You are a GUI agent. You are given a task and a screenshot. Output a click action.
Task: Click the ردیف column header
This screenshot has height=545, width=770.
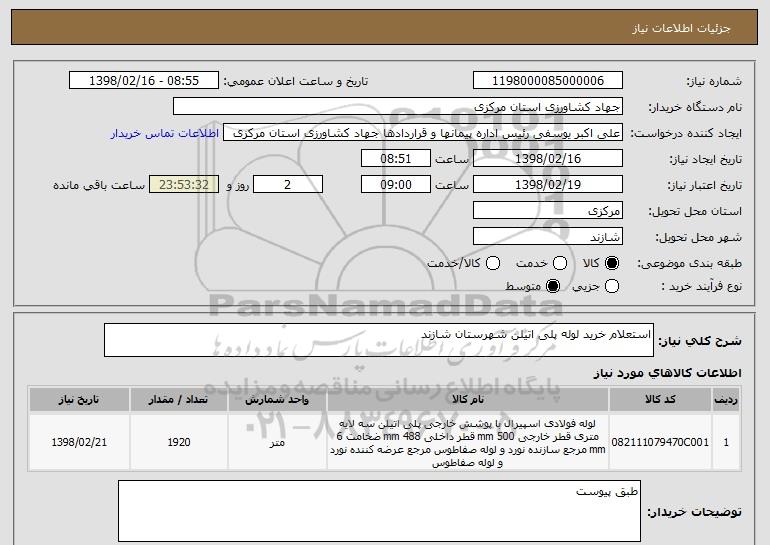pyautogui.click(x=726, y=400)
